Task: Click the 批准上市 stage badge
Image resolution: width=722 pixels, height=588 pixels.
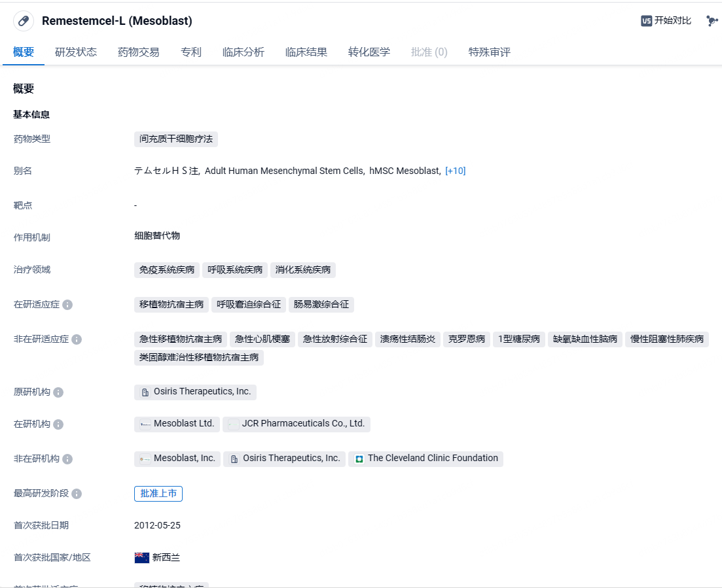Action: point(158,494)
